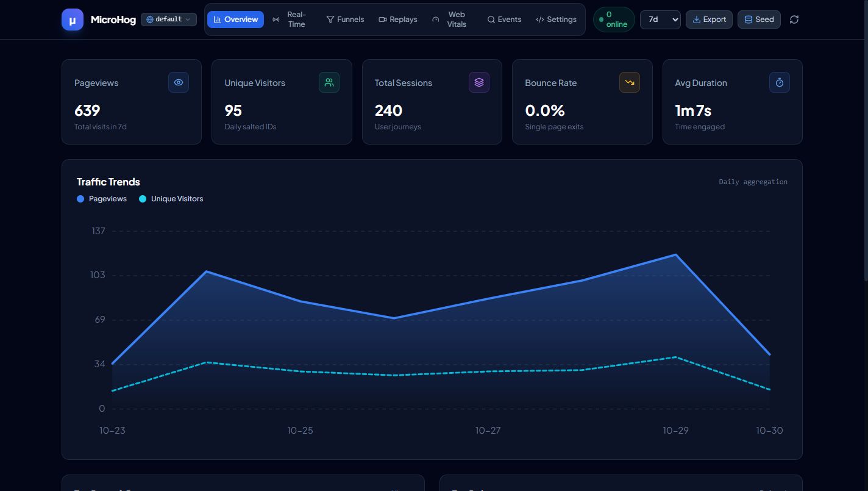Viewport: 868px width, 491px height.
Task: Click the layers icon on Total Sessions card
Action: pyautogui.click(x=479, y=82)
